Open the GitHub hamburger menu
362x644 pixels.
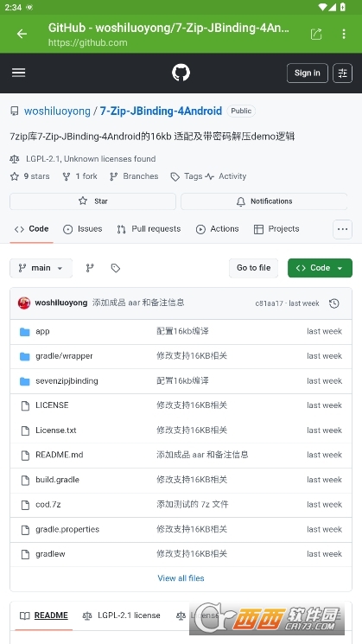pos(18,73)
